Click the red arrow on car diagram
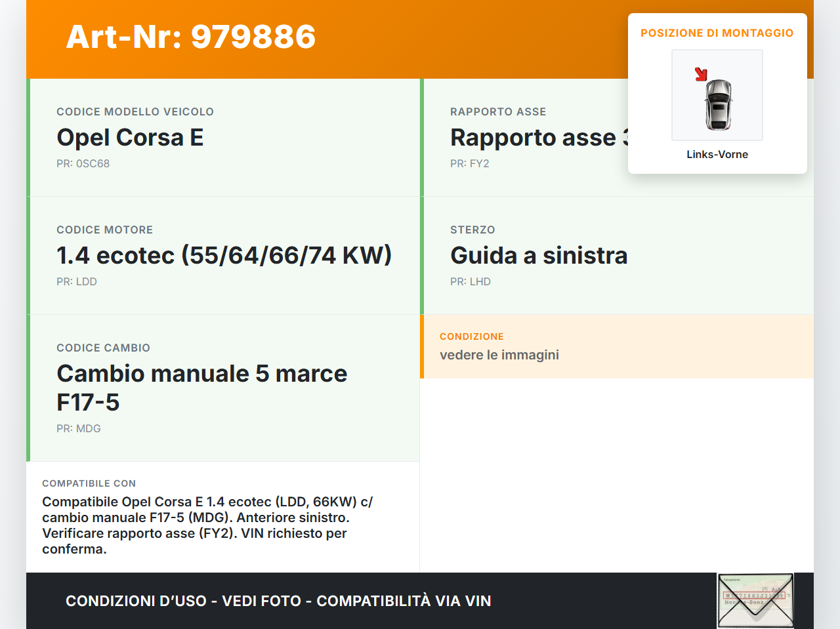840x629 pixels. coord(701,74)
